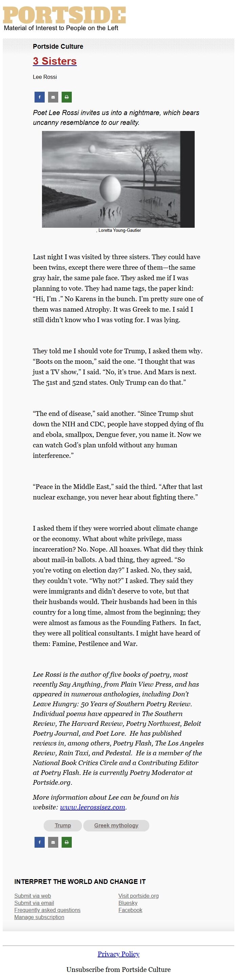Click the top green print icon
This screenshot has width=237, height=980.
(67, 97)
